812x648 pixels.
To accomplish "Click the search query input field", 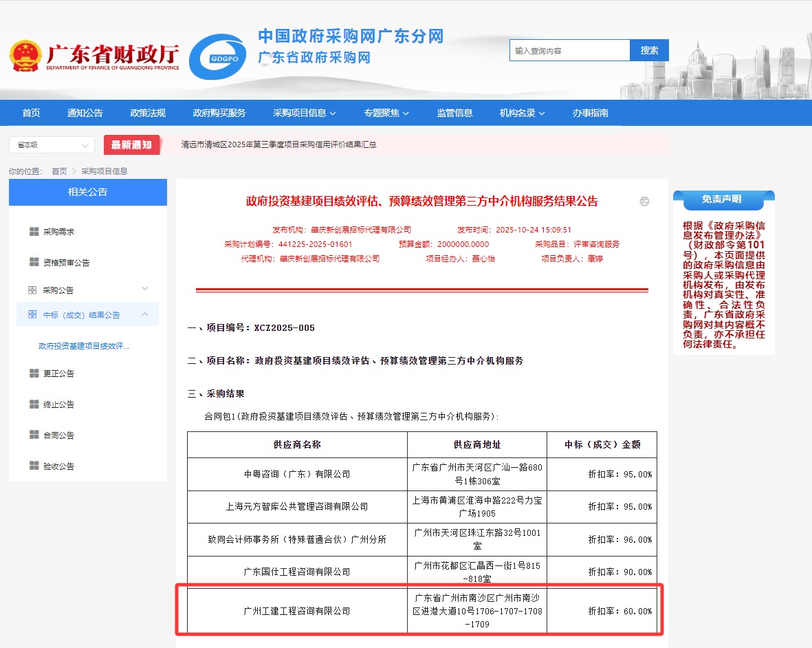I will pos(569,50).
